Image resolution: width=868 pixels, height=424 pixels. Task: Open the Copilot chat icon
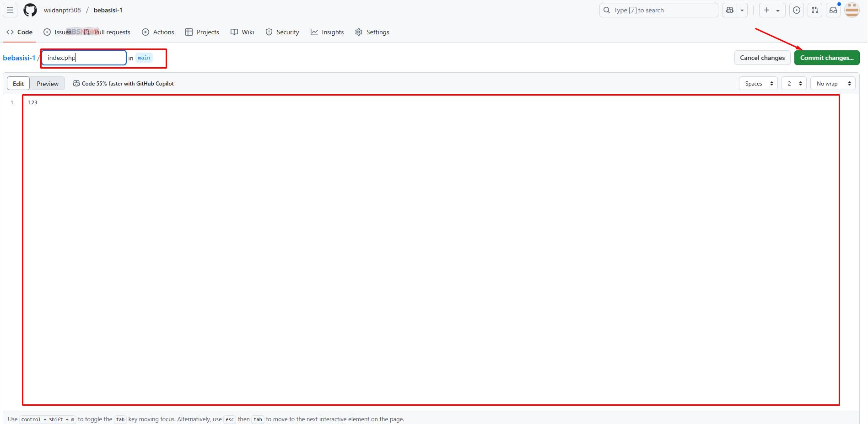pyautogui.click(x=730, y=10)
